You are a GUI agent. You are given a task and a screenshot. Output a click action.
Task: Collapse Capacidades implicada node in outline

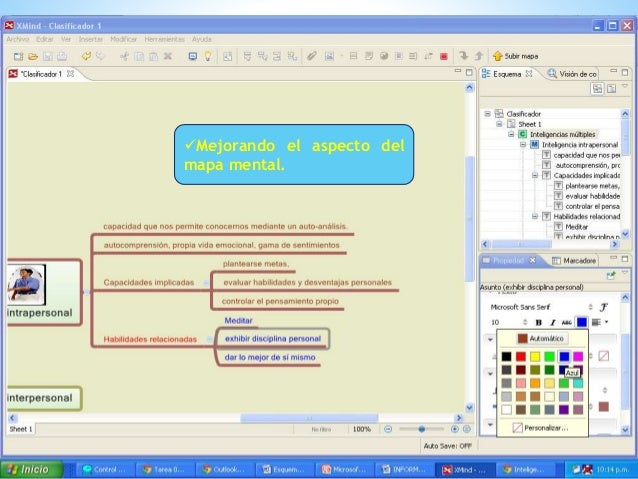coord(535,175)
